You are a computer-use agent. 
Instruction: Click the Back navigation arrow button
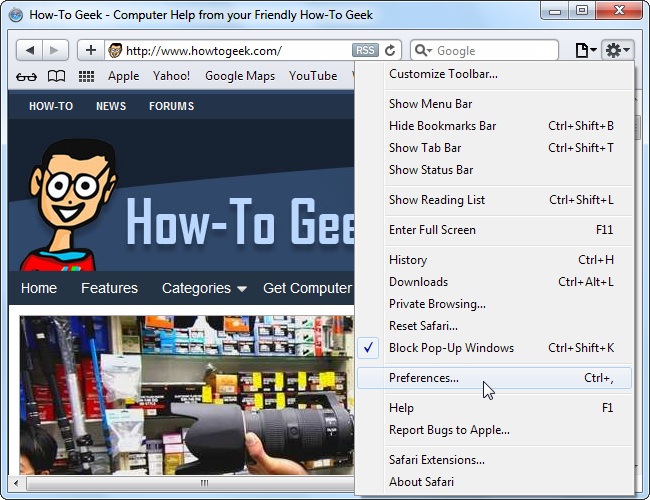point(30,50)
